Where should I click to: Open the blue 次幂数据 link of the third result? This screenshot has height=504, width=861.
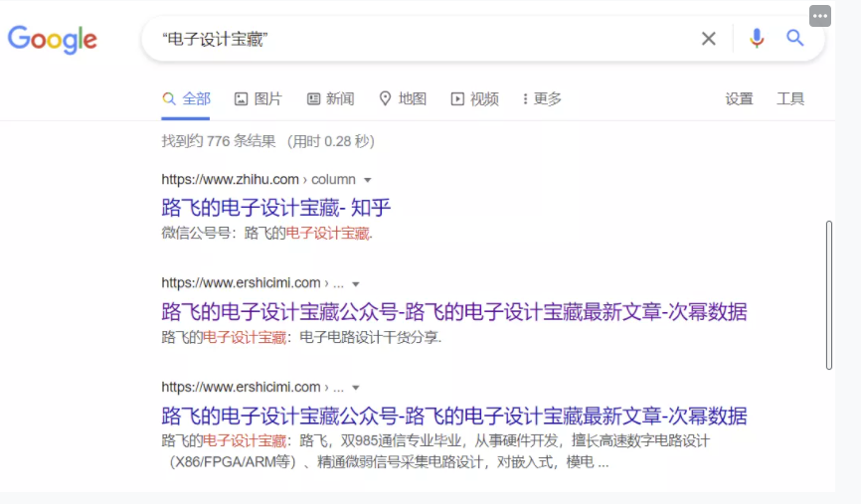tap(454, 416)
